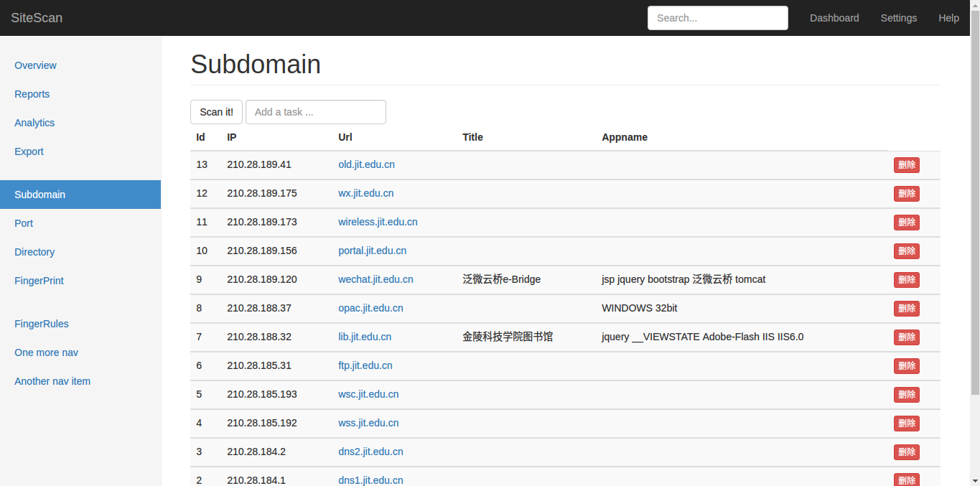Delete the portal.jit.edu.cn row

pos(906,251)
